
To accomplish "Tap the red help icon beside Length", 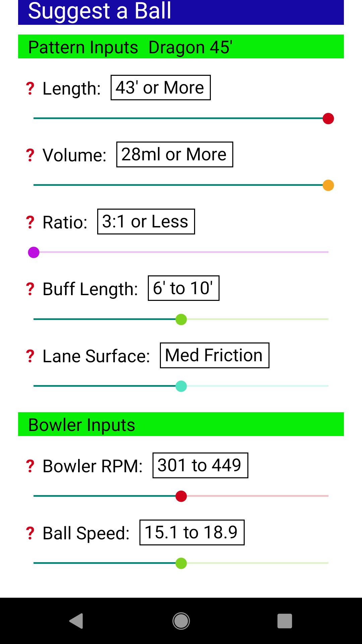I will tap(30, 89).
